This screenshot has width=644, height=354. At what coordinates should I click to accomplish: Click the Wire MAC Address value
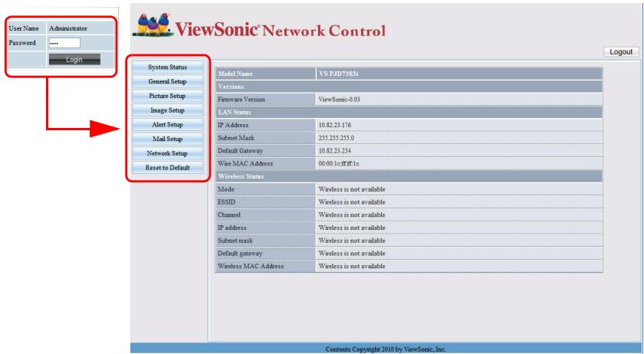click(x=339, y=163)
